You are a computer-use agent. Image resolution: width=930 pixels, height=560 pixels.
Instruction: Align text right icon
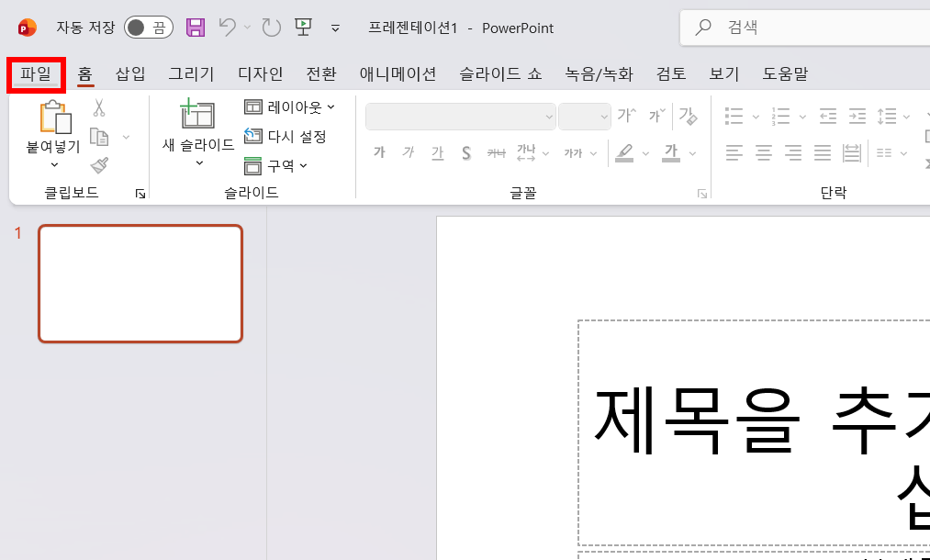coord(793,153)
